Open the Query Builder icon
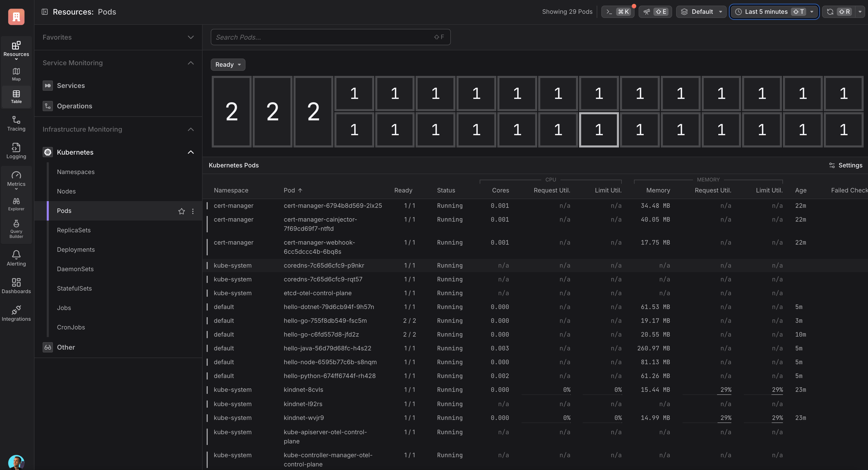This screenshot has width=868, height=470. pos(16,228)
